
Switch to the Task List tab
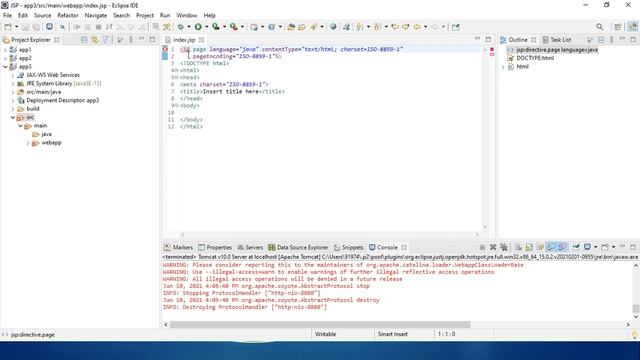click(557, 40)
